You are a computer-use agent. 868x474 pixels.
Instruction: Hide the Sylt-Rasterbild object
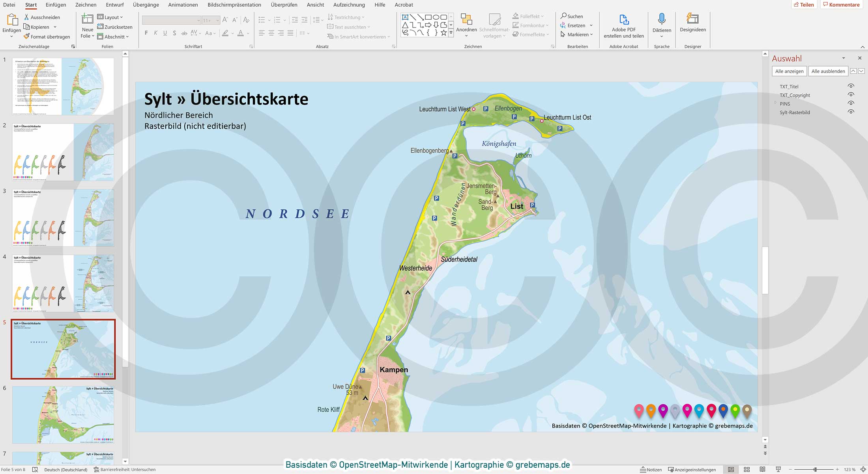click(x=851, y=112)
